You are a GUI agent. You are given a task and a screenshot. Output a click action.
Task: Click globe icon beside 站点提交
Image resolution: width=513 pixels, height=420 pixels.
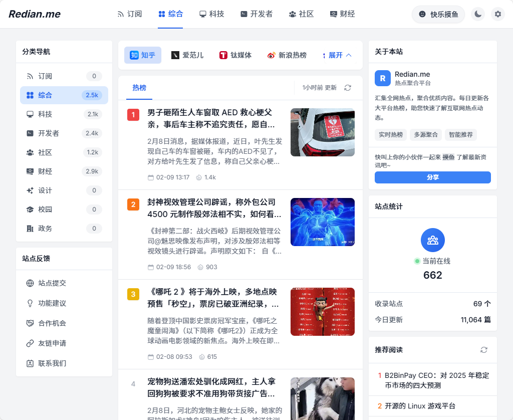point(30,283)
